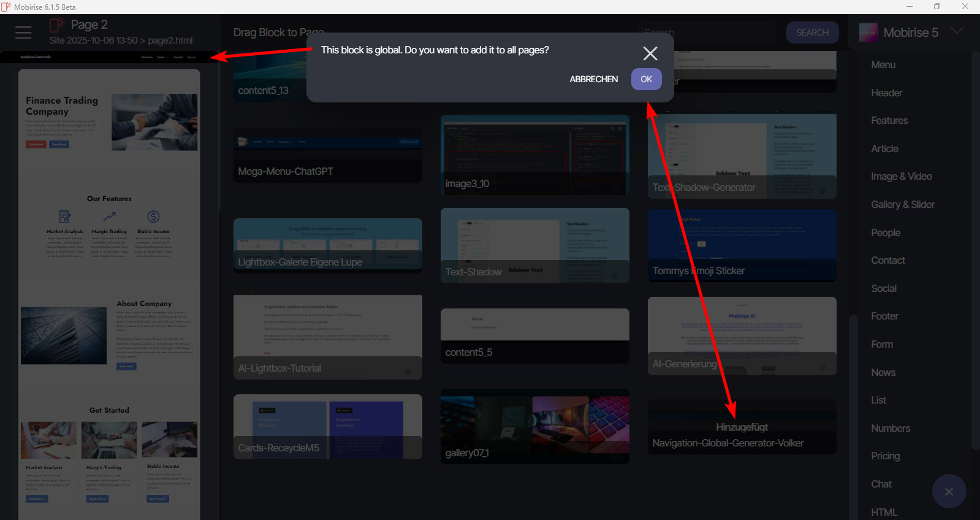Select the Gallery & Slider category
Screen dimensions: 980x520
pyautogui.click(x=902, y=204)
